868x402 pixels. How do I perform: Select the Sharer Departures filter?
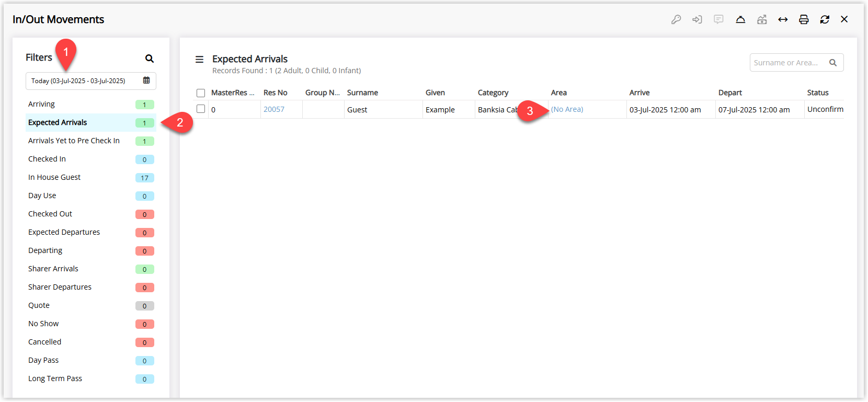(91, 288)
